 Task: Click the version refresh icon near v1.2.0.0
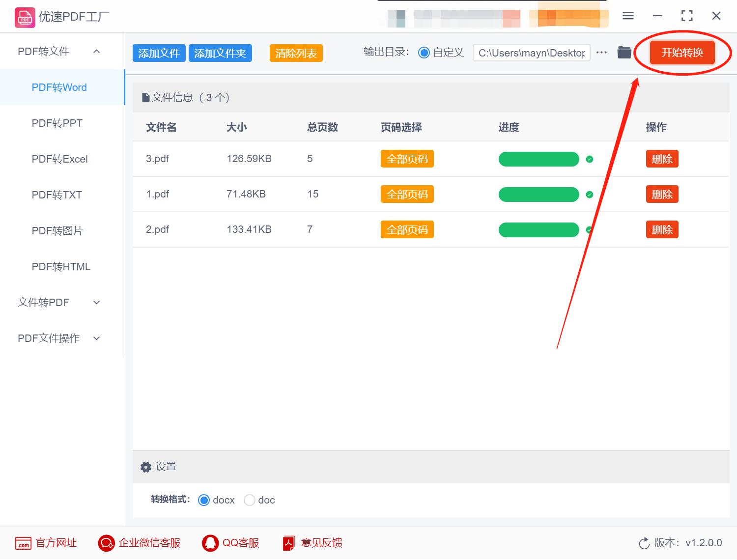[645, 543]
